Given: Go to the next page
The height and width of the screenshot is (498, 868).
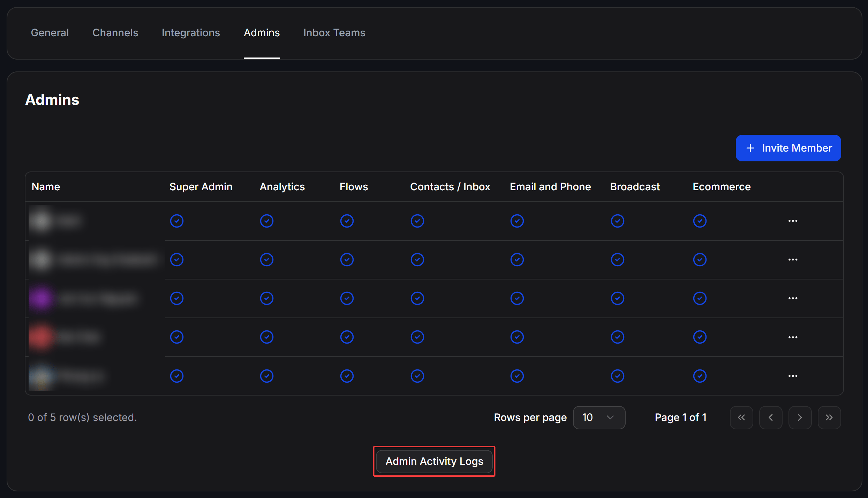Looking at the screenshot, I should tap(800, 417).
